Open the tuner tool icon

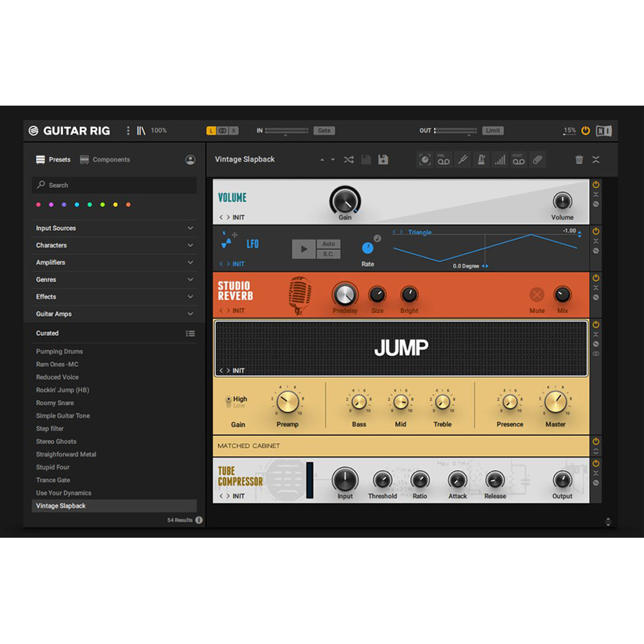pyautogui.click(x=462, y=160)
